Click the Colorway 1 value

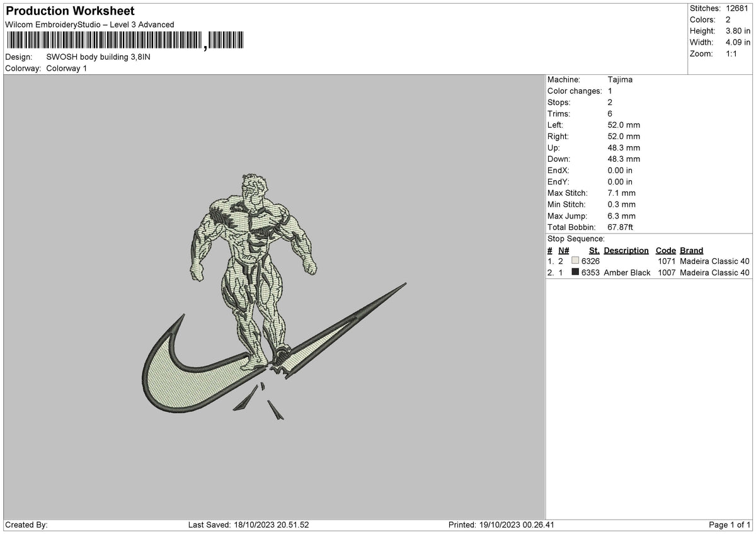67,69
